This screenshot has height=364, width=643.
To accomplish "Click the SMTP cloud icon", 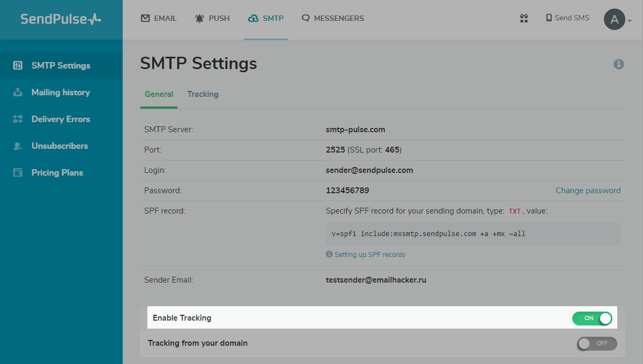I will [x=252, y=18].
